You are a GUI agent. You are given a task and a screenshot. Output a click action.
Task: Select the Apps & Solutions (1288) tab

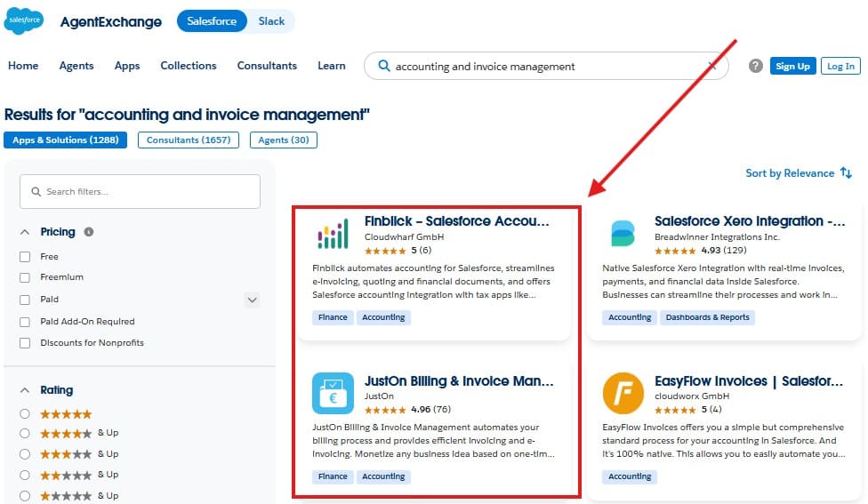pos(65,140)
